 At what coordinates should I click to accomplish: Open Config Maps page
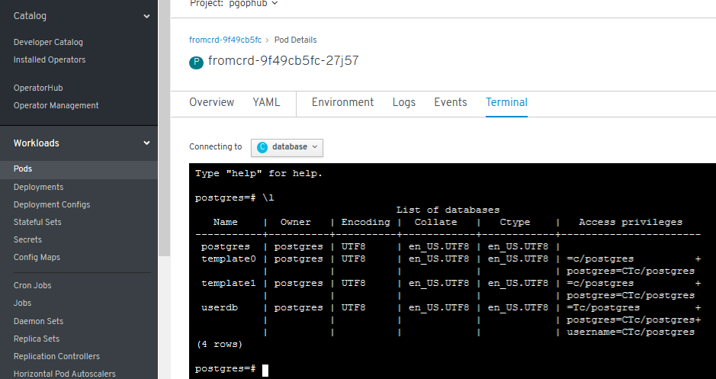(x=37, y=258)
